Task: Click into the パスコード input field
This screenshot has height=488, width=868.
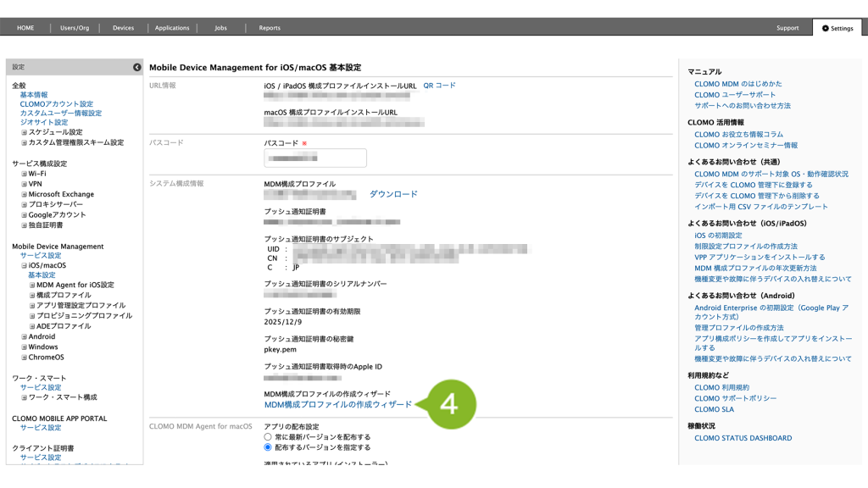Action: coord(315,158)
